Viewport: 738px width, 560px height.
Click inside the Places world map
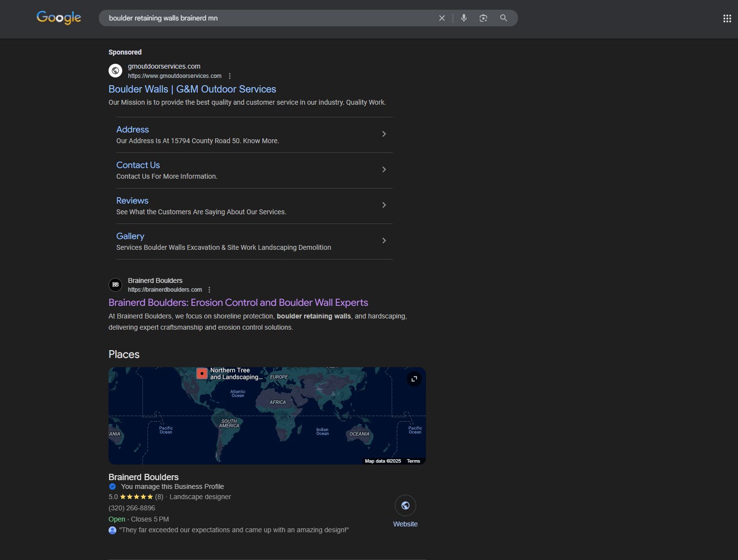pyautogui.click(x=267, y=416)
